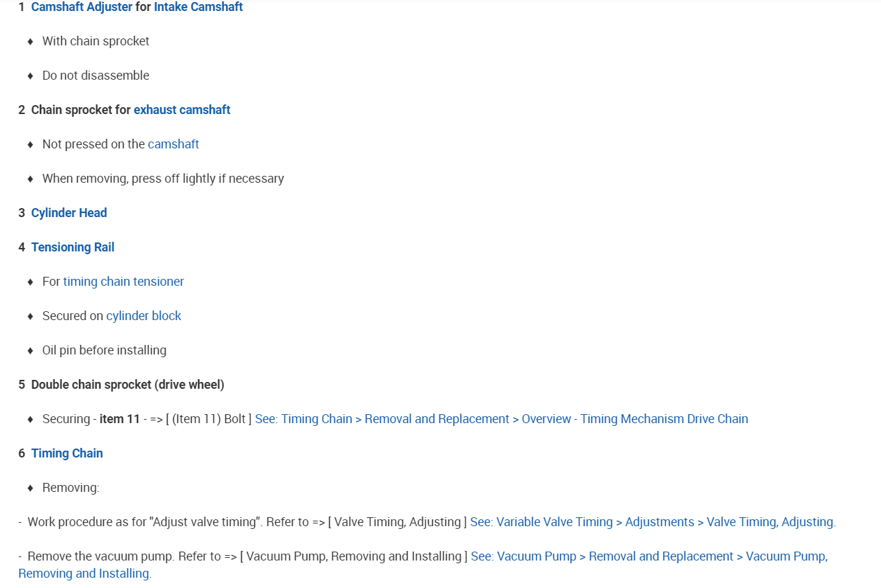Open the Camshaft Adjuster link
The image size is (881, 588).
[x=81, y=7]
